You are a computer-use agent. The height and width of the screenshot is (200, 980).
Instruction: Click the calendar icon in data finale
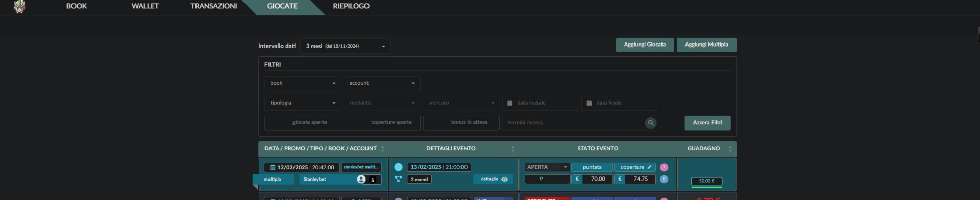(x=589, y=103)
